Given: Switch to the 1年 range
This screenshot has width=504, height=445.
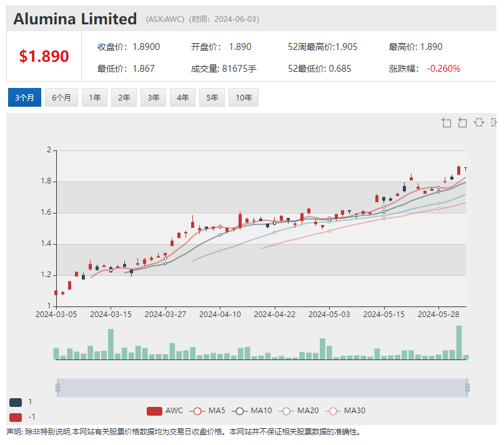Looking at the screenshot, I should click(x=94, y=97).
